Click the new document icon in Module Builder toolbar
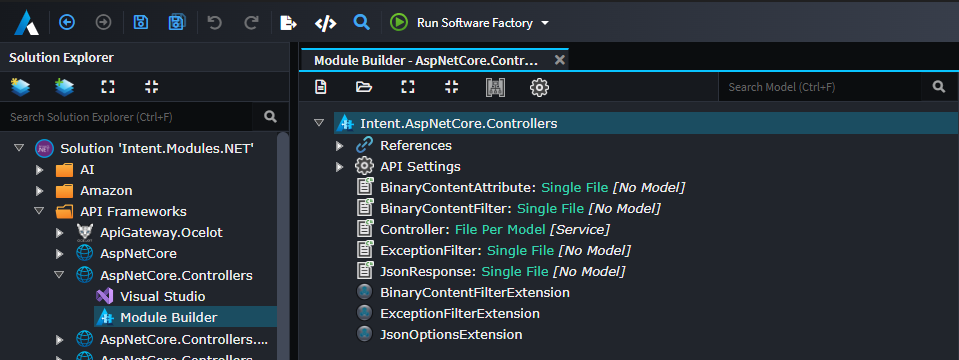Viewport: 959px width, 360px height. pos(320,87)
